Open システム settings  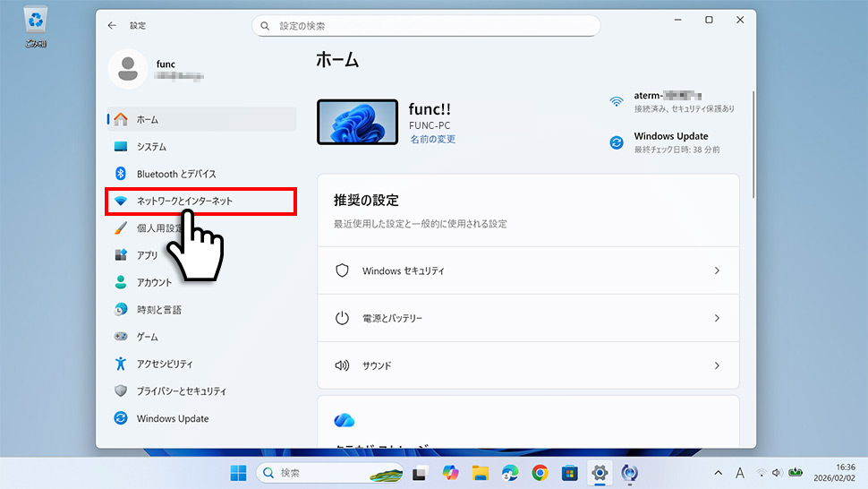pyautogui.click(x=201, y=147)
